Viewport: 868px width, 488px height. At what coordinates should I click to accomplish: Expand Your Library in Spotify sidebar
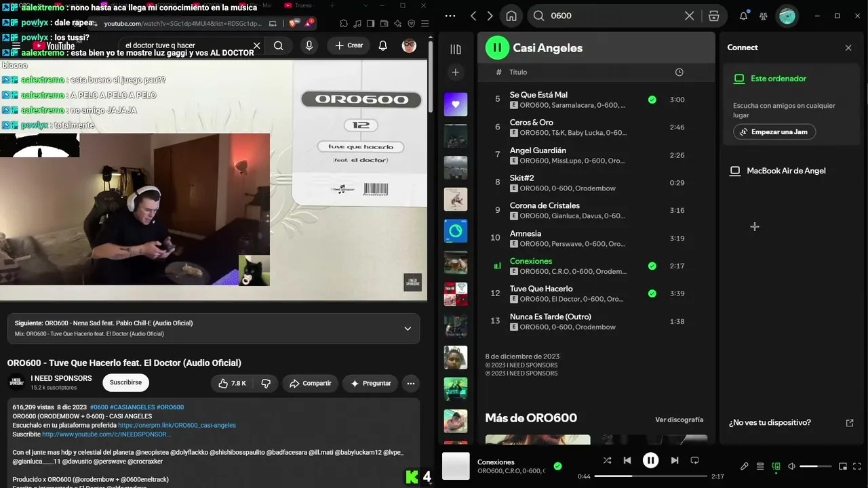(x=456, y=49)
